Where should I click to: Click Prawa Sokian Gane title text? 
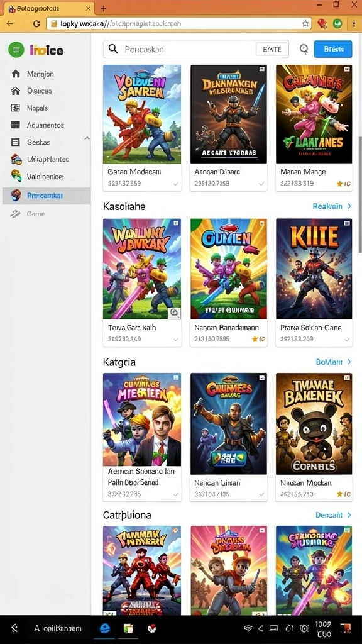(310, 327)
